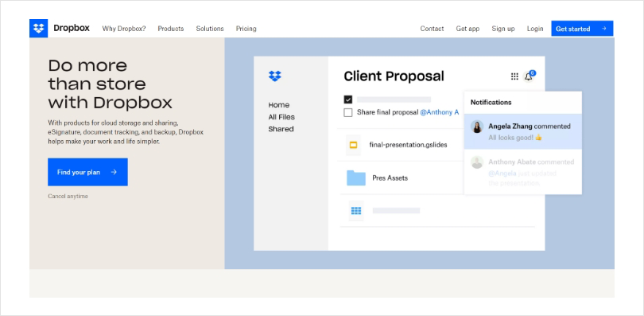Screen dimensions: 644x316
Task: Click the Cancel anytime text
Action: coord(68,197)
